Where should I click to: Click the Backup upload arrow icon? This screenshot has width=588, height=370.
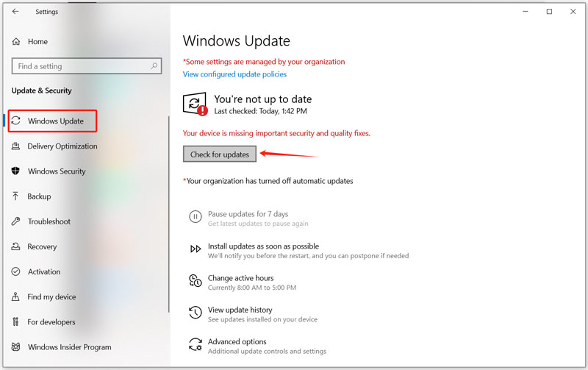tap(15, 196)
